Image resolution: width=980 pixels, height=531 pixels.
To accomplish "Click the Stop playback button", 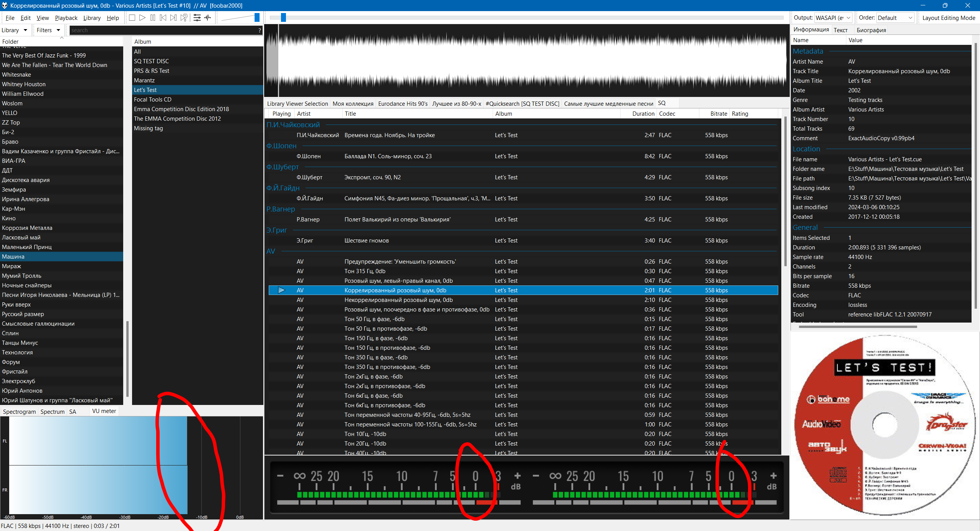I will coord(132,18).
